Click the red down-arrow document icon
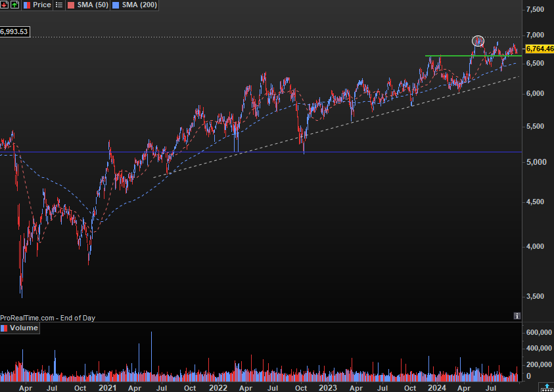Viewport: 554px width, 392px height. pos(4,5)
